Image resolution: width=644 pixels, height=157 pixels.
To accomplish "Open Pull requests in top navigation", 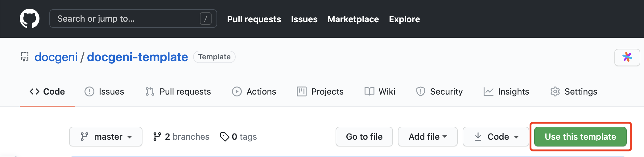I will (x=254, y=19).
